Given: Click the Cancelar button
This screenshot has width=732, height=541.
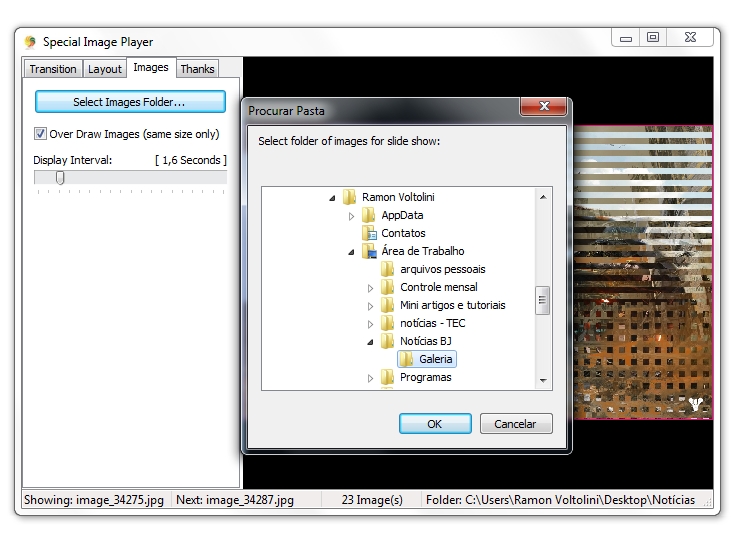Looking at the screenshot, I should 516,423.
